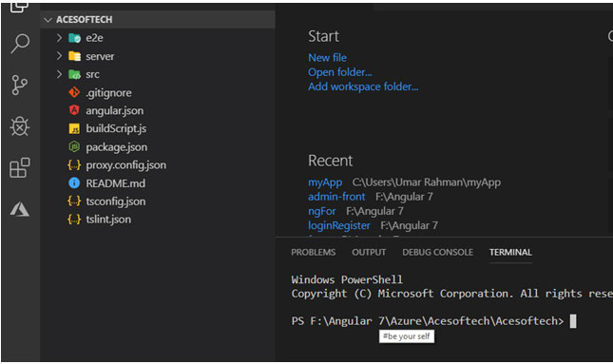Click the Open folder... link

coord(339,72)
